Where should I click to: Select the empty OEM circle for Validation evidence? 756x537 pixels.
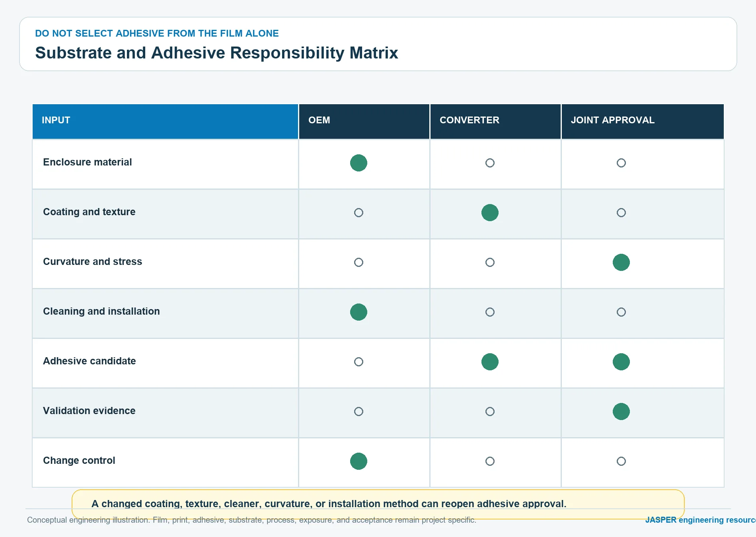coord(359,411)
